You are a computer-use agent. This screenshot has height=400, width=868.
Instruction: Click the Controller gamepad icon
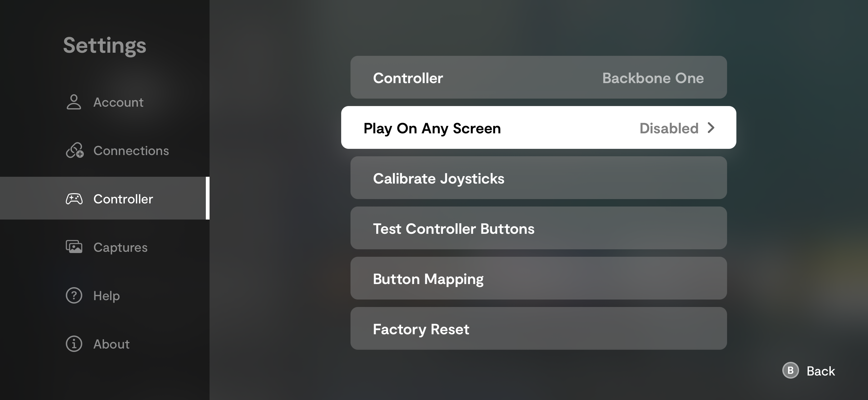coord(74,199)
